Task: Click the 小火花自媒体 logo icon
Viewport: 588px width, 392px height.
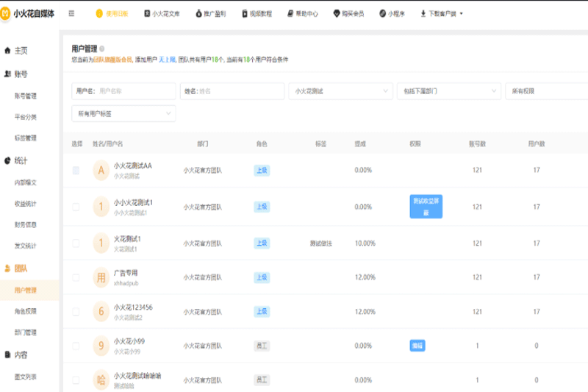Action: (7, 13)
